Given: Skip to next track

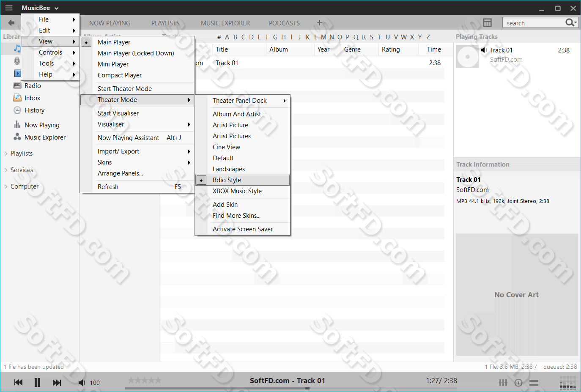Looking at the screenshot, I should point(57,383).
